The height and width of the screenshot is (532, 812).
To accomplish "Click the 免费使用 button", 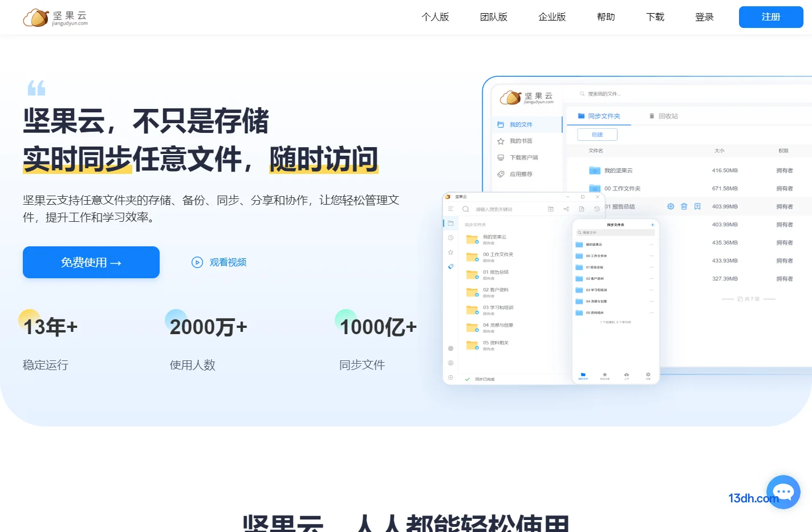I will click(x=91, y=262).
